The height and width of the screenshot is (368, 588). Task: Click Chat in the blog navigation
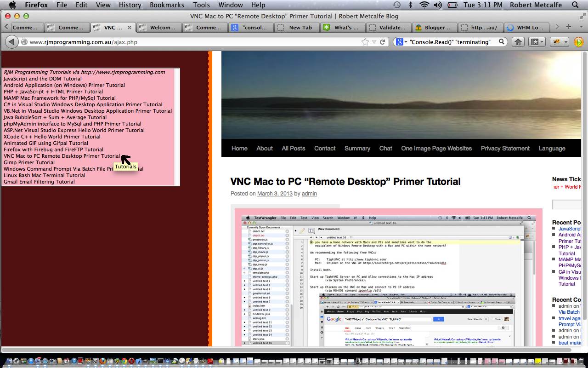pos(386,148)
